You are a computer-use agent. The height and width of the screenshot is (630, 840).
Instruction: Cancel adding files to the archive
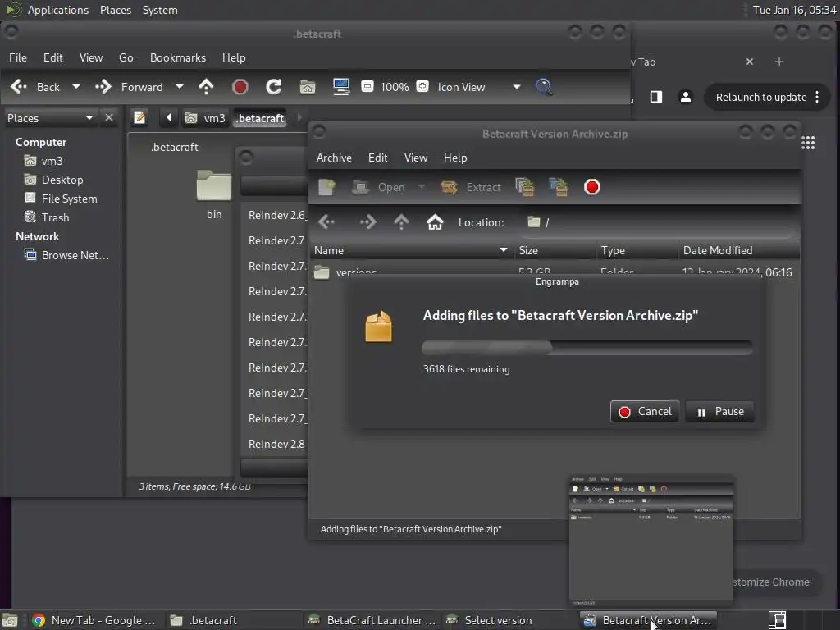[645, 412]
